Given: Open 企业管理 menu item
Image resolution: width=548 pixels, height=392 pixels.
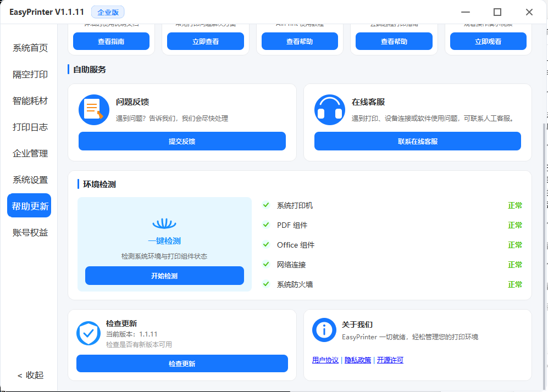Looking at the screenshot, I should (30, 153).
